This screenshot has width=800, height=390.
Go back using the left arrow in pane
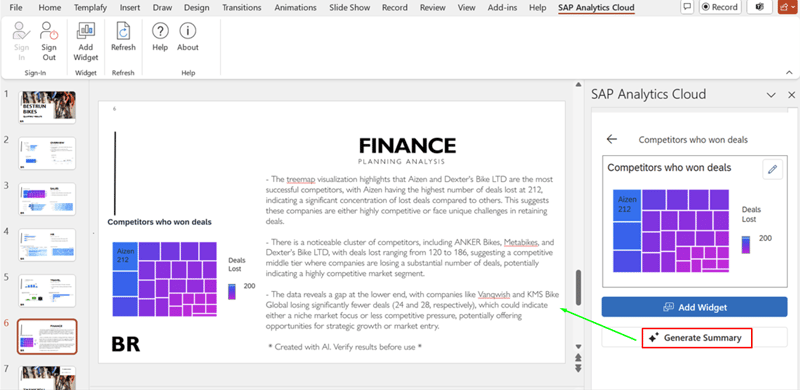[611, 139]
